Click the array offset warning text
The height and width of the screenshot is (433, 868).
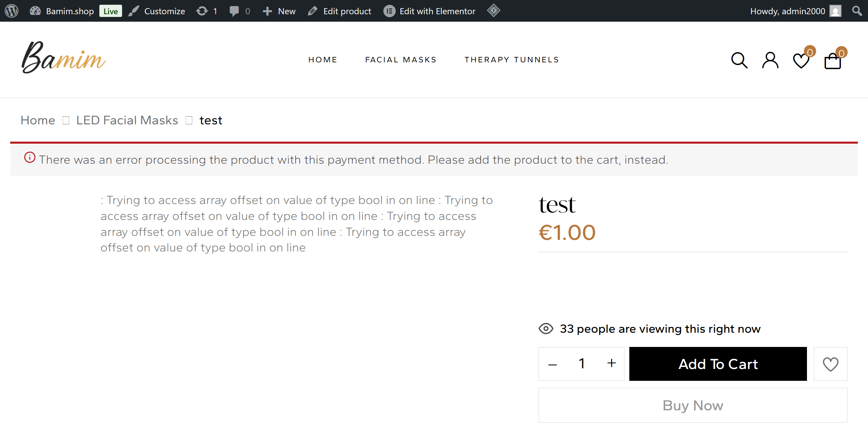coord(297,224)
